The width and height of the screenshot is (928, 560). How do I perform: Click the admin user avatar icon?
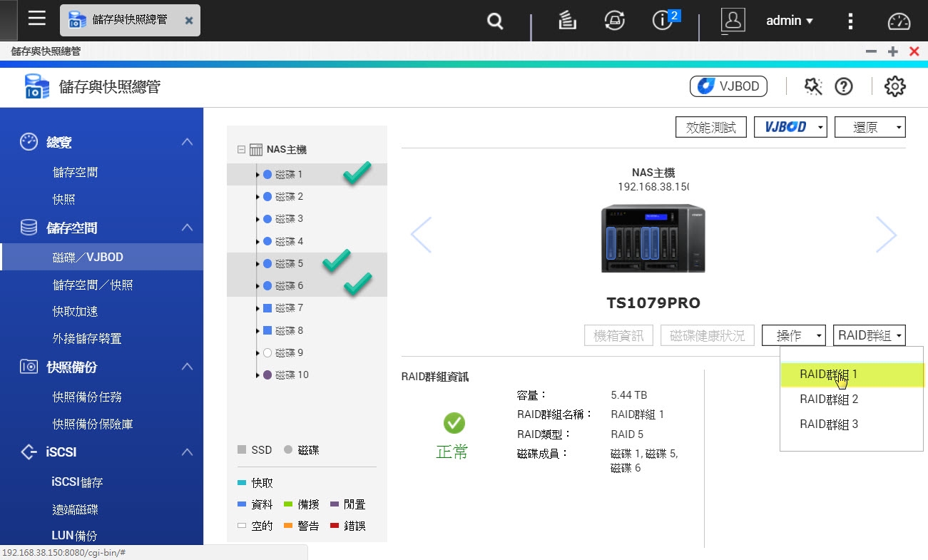733,21
